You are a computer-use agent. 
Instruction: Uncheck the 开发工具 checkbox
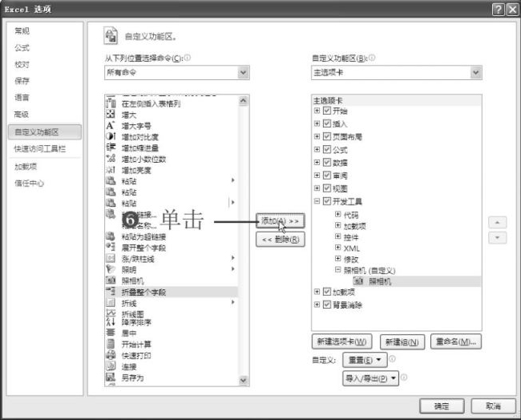click(x=327, y=201)
